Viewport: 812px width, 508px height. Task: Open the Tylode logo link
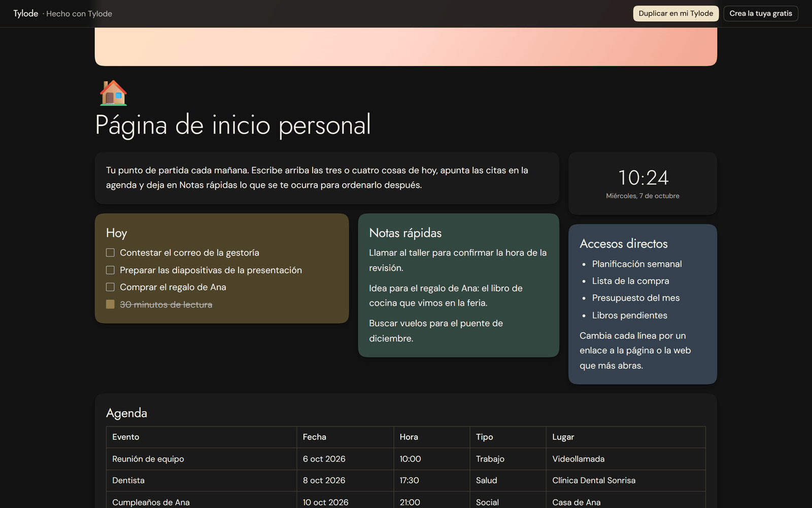pos(25,13)
